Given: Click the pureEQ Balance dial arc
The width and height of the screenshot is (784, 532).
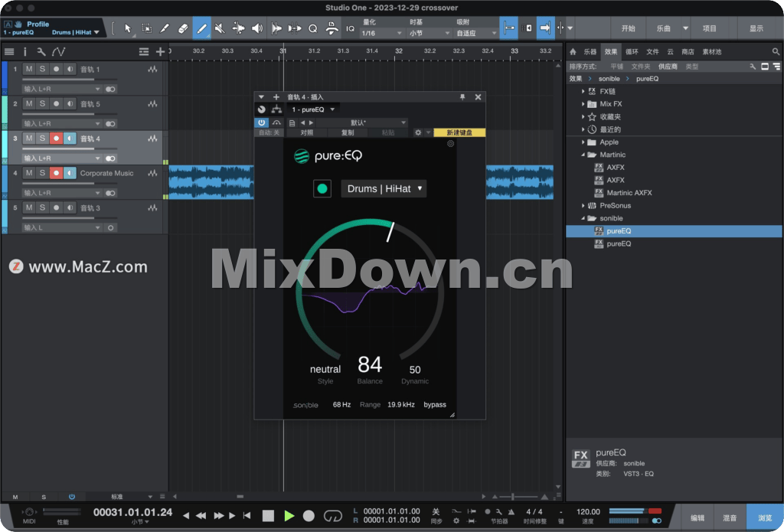Looking at the screenshot, I should pyautogui.click(x=370, y=290).
